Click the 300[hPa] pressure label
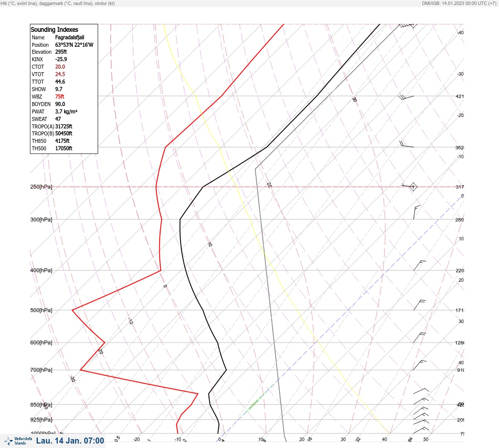This screenshot has width=499, height=448. pos(41,220)
